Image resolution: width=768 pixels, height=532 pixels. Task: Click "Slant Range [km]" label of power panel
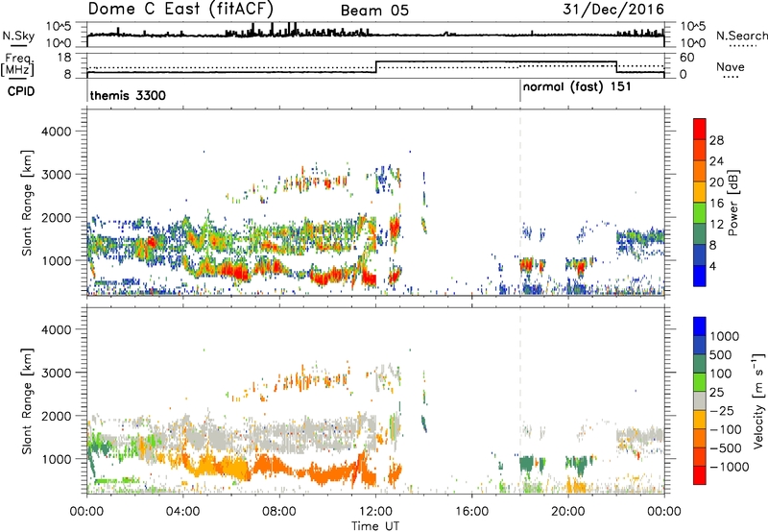point(27,203)
